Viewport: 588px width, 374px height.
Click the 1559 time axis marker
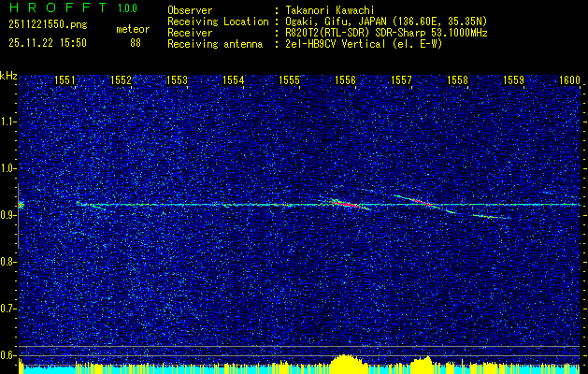(x=513, y=79)
